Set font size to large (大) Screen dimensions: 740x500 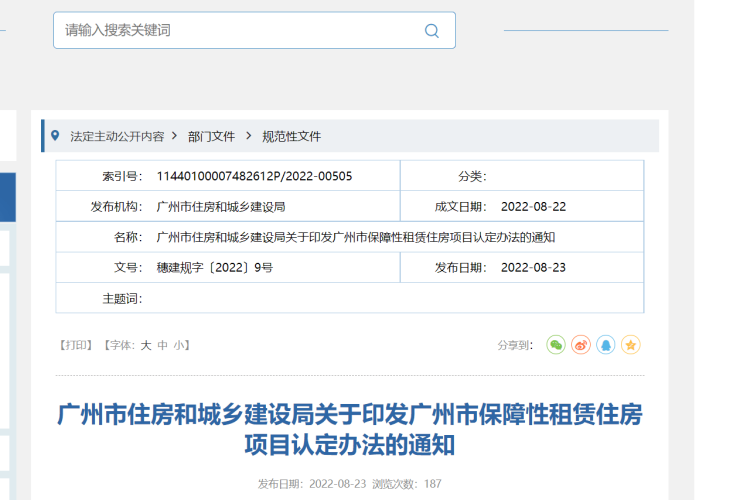(x=145, y=345)
